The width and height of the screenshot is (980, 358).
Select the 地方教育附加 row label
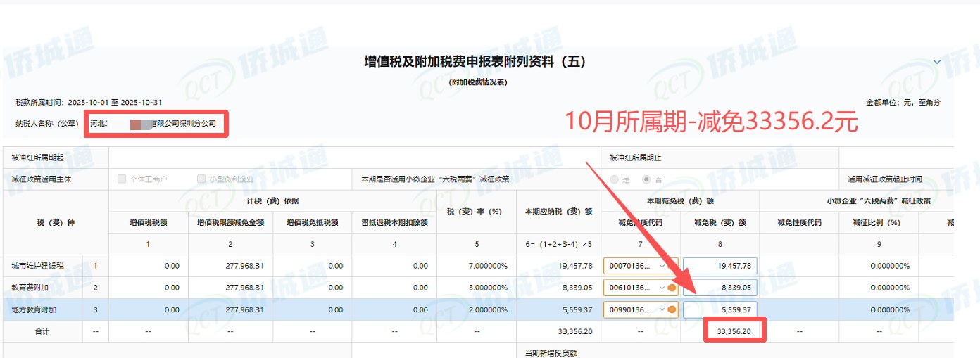pos(34,309)
